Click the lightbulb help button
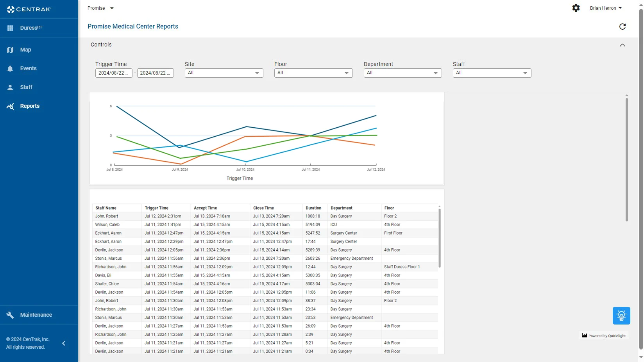644x362 pixels. 621,316
